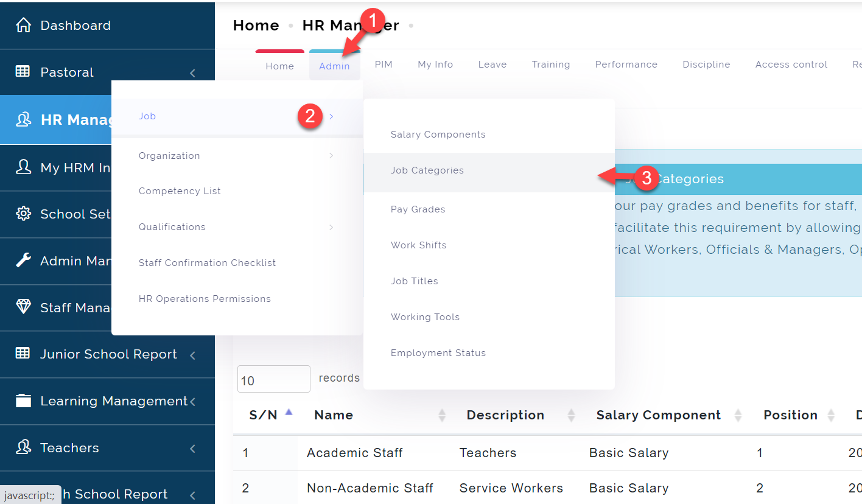Image resolution: width=862 pixels, height=504 pixels.
Task: Click the Admin Management wrench icon
Action: point(23,261)
